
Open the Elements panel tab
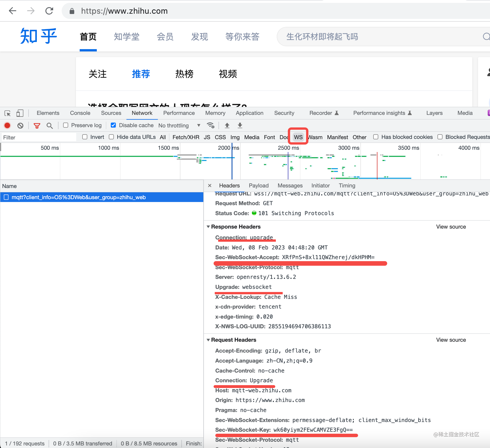click(48, 113)
